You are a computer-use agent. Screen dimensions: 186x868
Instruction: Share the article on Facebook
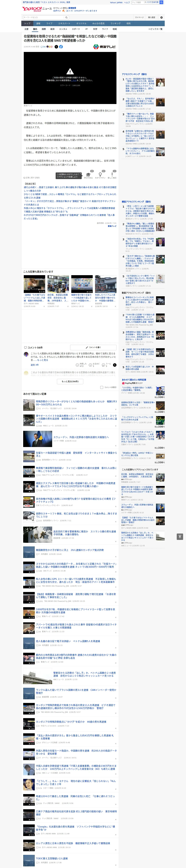tap(61, 47)
